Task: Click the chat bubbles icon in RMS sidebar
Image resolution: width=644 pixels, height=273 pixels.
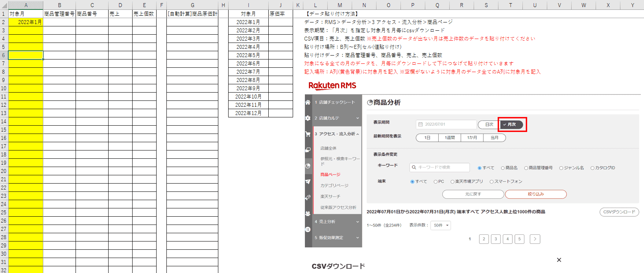Action: (308, 150)
